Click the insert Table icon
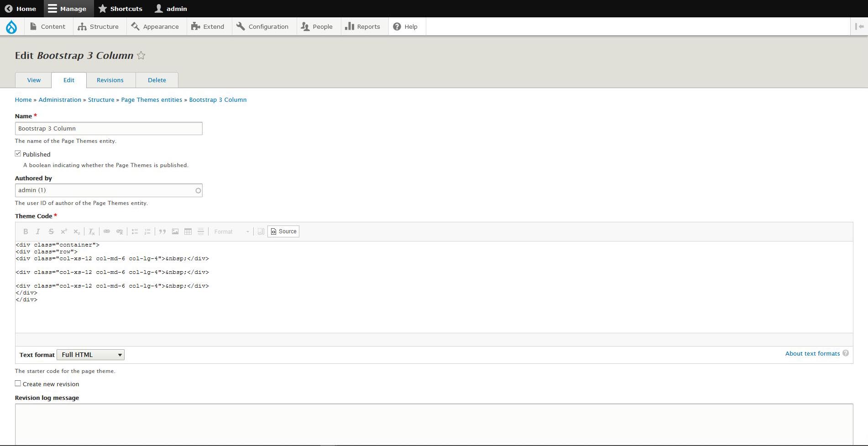Screen dimensions: 868x446 point(188,232)
